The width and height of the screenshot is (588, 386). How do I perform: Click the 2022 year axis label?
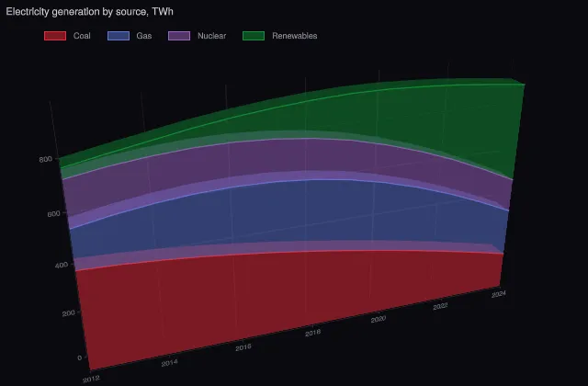coord(440,306)
